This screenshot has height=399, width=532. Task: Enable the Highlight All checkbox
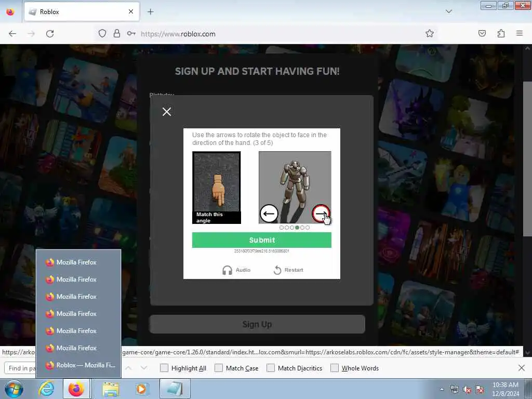(x=164, y=368)
